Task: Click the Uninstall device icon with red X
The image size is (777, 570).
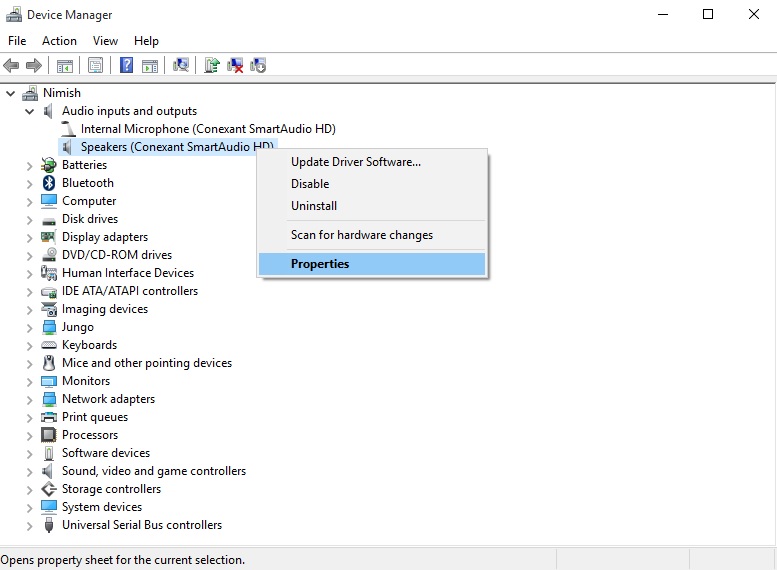Action: coord(235,65)
